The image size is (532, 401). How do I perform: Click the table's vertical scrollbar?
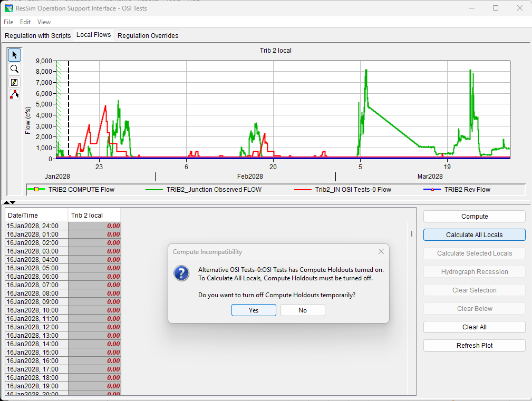point(412,234)
